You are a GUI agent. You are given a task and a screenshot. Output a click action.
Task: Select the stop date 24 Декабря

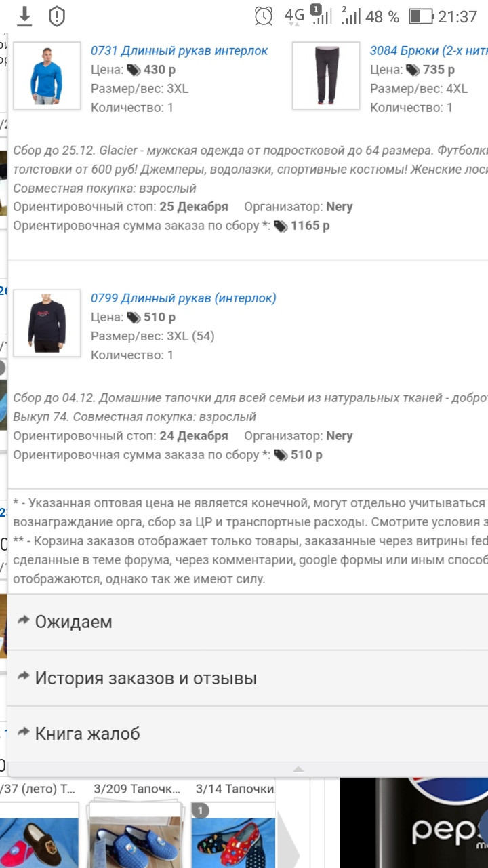pyautogui.click(x=194, y=436)
